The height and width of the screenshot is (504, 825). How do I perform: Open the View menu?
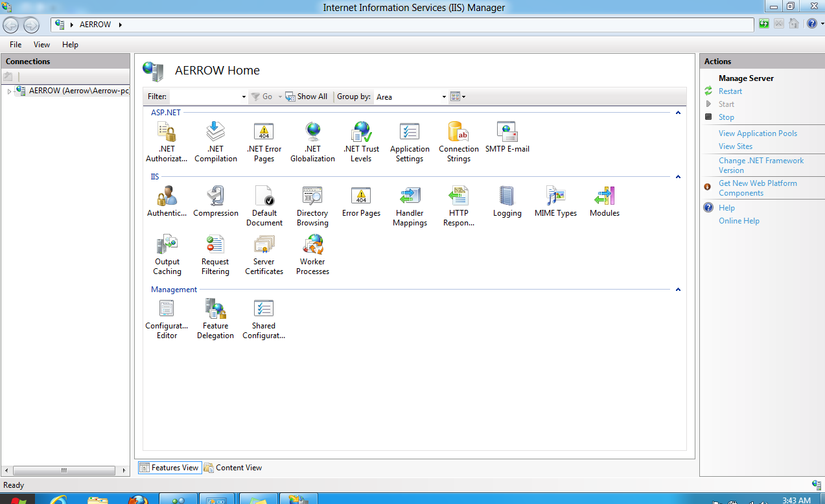41,45
